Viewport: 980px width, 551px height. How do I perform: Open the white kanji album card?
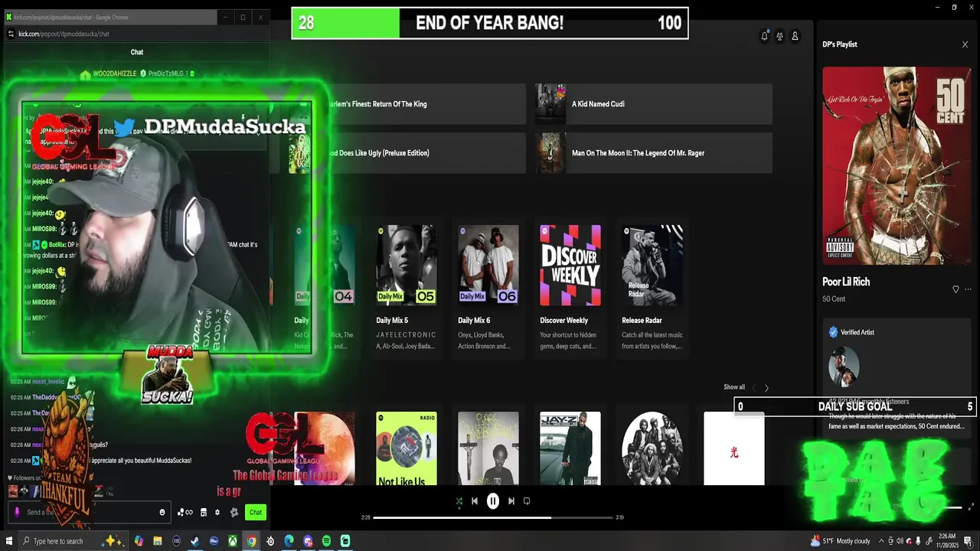point(733,448)
